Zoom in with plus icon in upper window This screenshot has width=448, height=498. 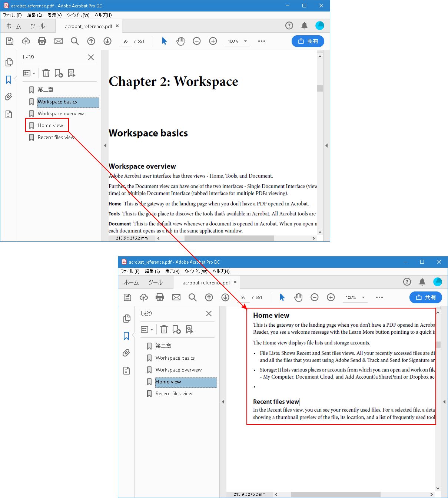(x=213, y=41)
